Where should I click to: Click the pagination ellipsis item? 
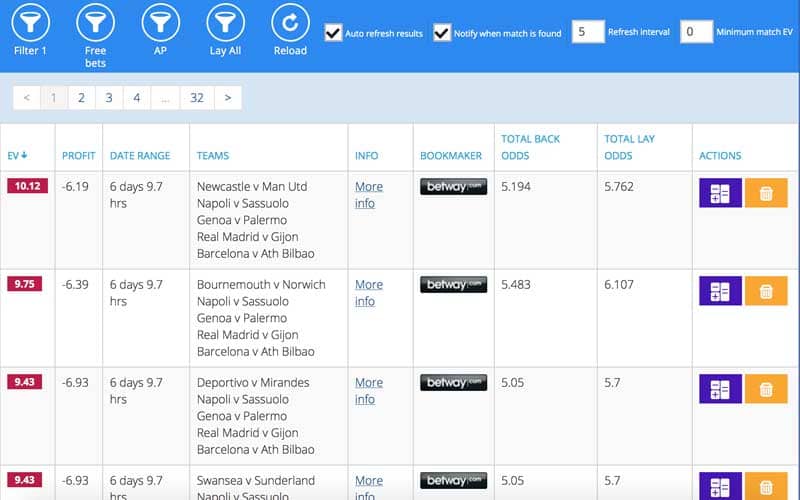pyautogui.click(x=165, y=97)
